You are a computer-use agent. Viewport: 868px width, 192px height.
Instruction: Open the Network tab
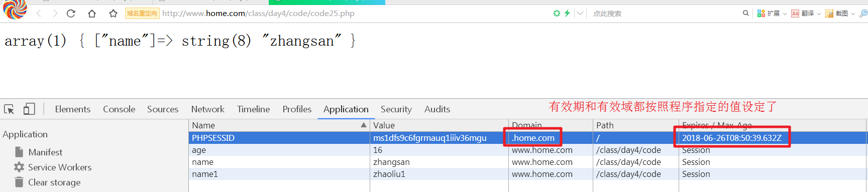coord(207,109)
